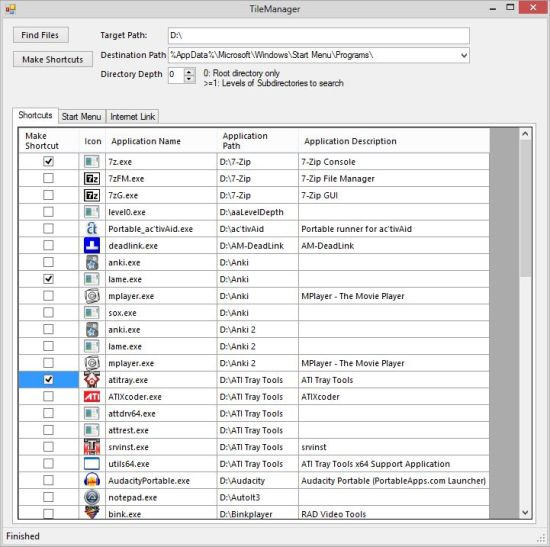Click the attrest.exe icon
Image resolution: width=550 pixels, height=547 pixels.
92,430
